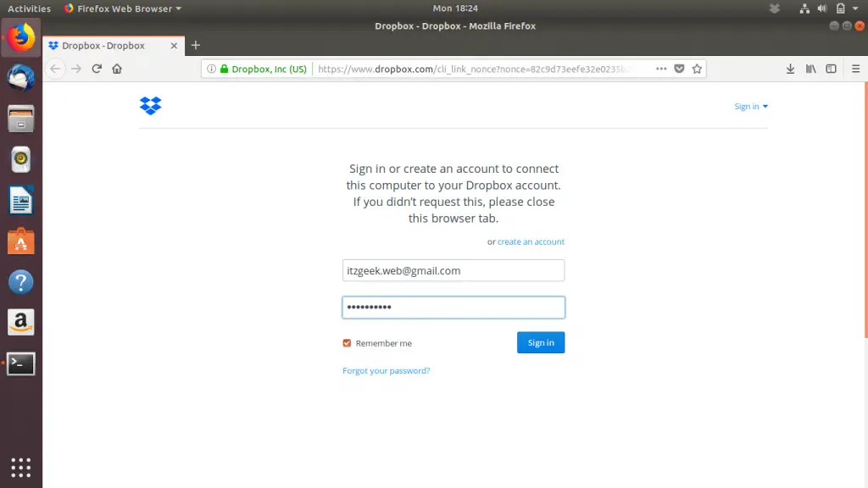This screenshot has width=868, height=488.
Task: Reload the current Dropbox page
Action: (x=97, y=69)
